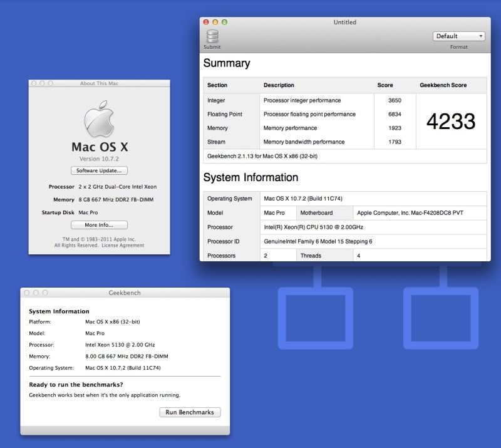Image resolution: width=501 pixels, height=448 pixels.
Task: Select the Floating Point score 6834
Action: [x=395, y=114]
